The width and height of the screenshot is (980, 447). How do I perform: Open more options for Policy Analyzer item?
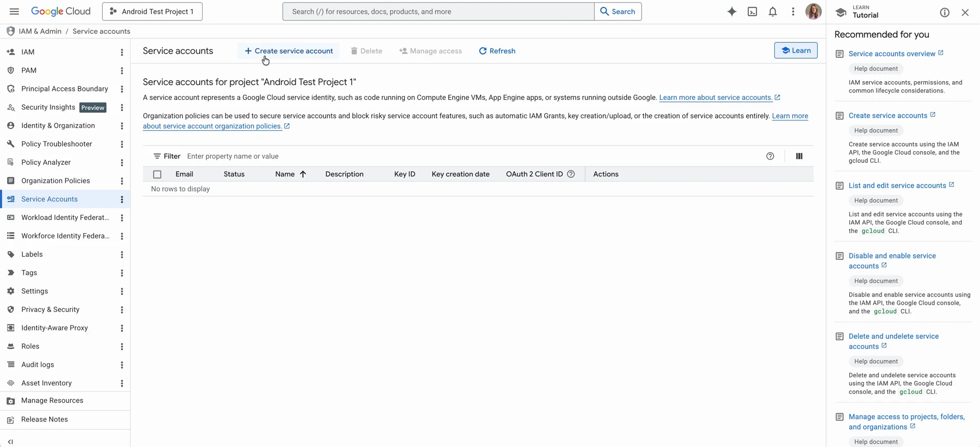121,162
